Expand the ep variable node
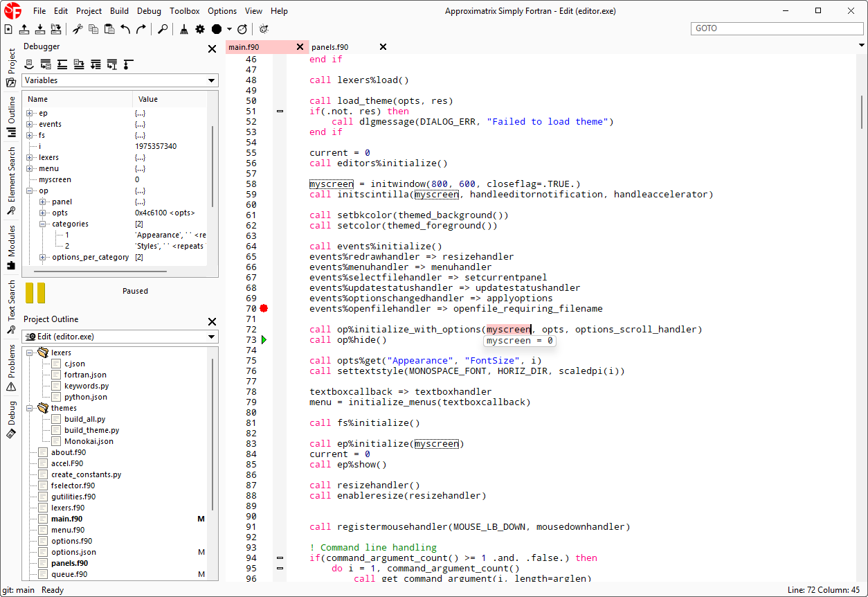868x597 pixels. click(30, 113)
